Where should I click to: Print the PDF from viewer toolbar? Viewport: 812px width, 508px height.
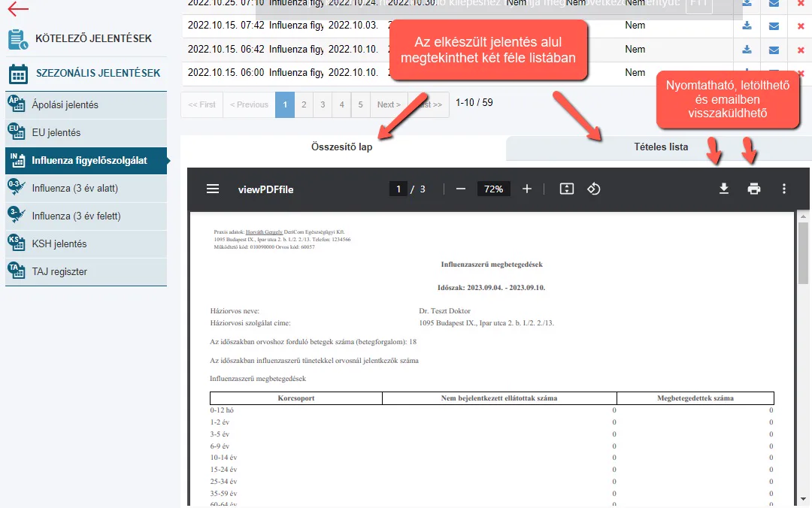(754, 189)
